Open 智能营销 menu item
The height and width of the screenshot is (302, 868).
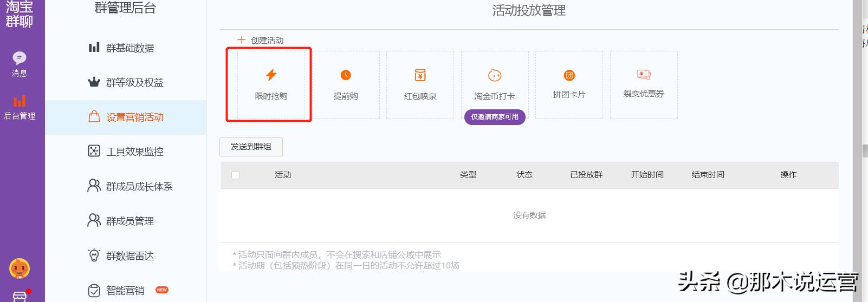click(125, 290)
